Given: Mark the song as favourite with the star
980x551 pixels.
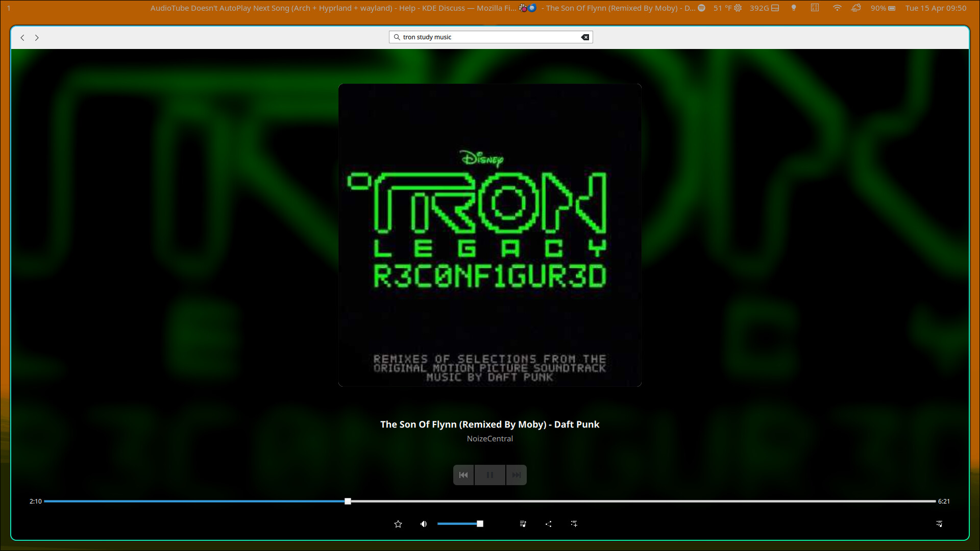Looking at the screenshot, I should coord(398,524).
